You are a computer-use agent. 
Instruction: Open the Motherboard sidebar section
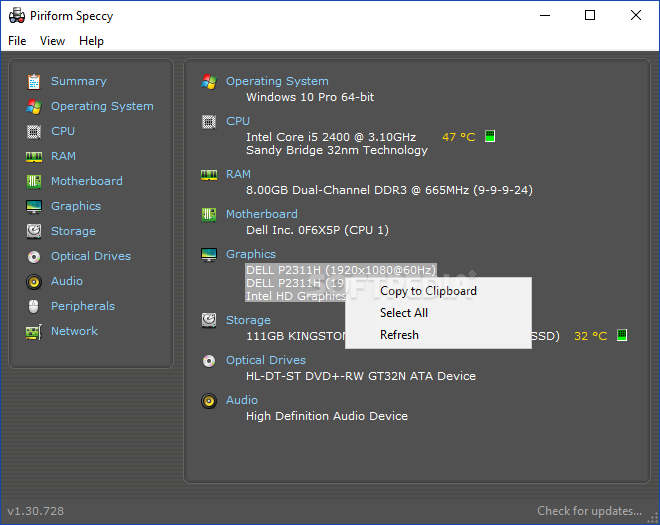pos(87,181)
